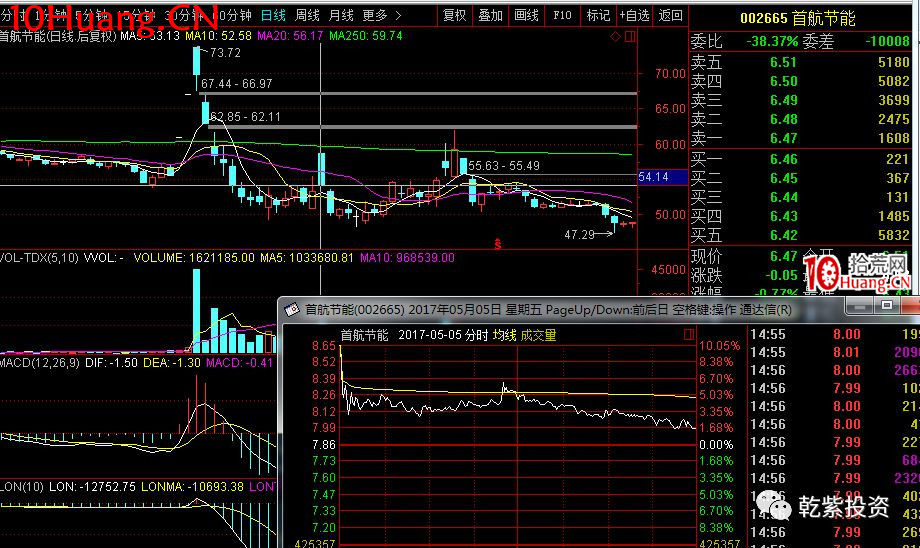
Task: Select the 卖四 6.50 ask row
Action: pyautogui.click(x=800, y=81)
